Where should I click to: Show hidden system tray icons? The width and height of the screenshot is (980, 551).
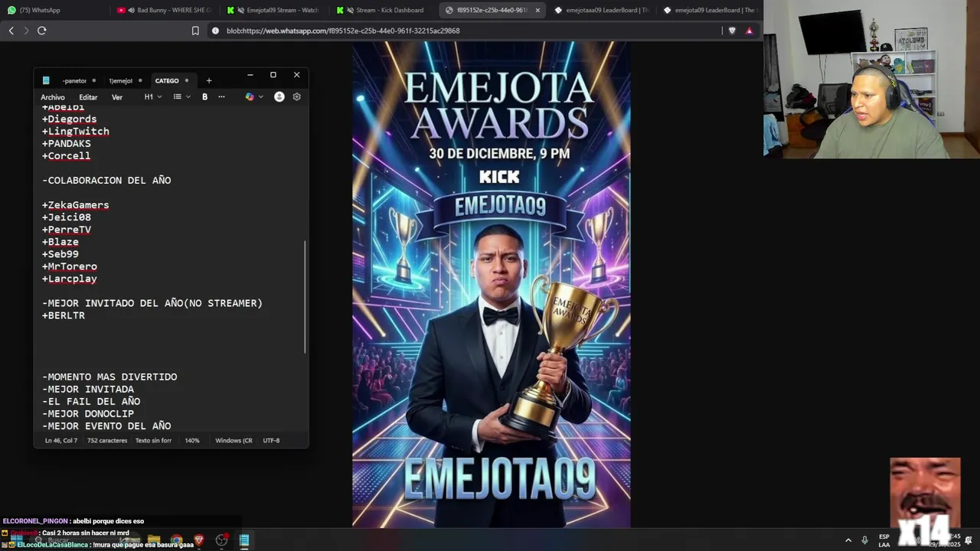(848, 540)
